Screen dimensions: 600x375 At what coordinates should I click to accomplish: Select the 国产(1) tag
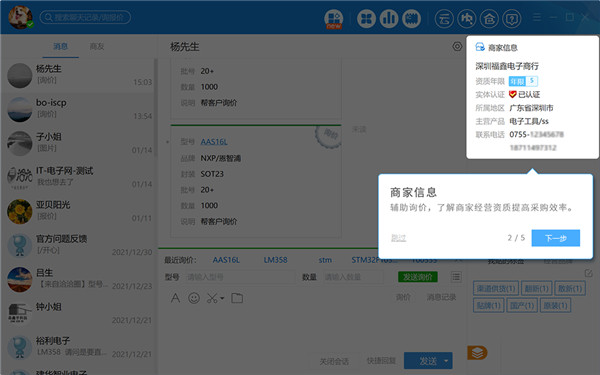522,305
